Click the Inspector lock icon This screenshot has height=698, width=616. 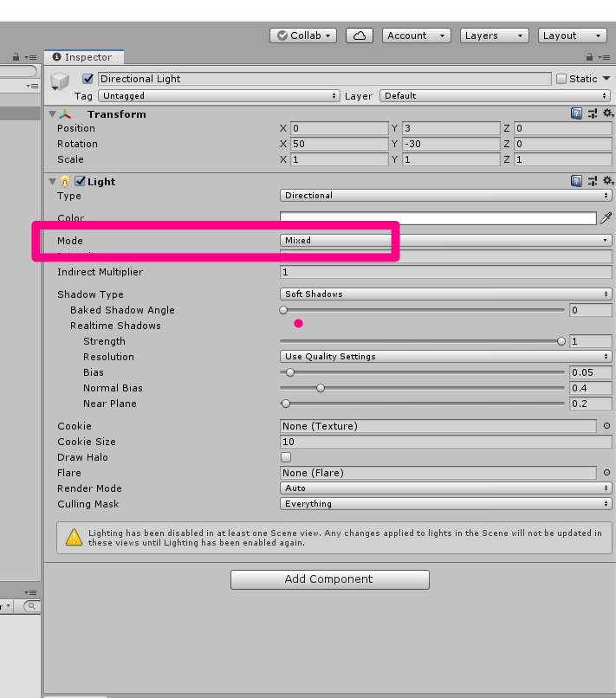(589, 57)
